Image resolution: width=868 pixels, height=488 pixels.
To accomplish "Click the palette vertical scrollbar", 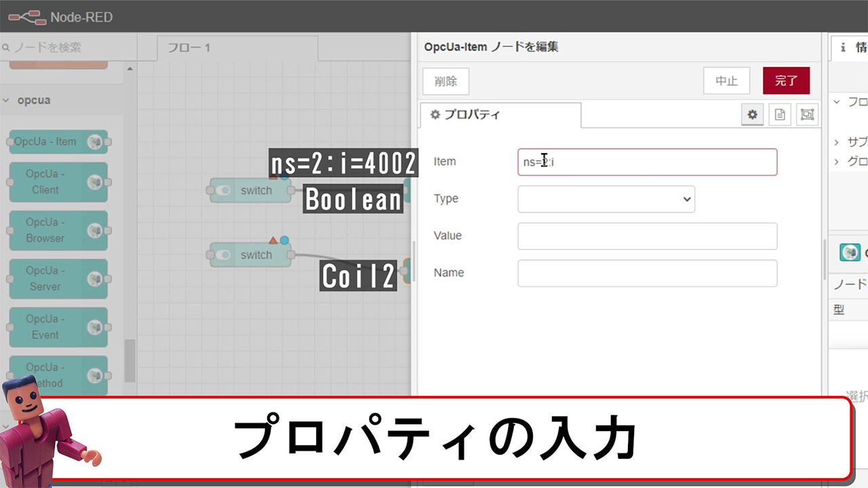I will [130, 359].
